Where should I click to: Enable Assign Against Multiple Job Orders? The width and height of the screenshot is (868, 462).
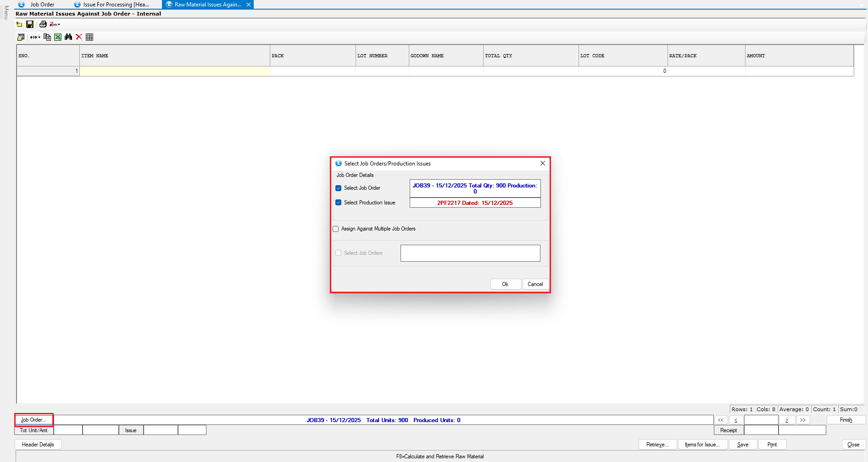click(336, 229)
